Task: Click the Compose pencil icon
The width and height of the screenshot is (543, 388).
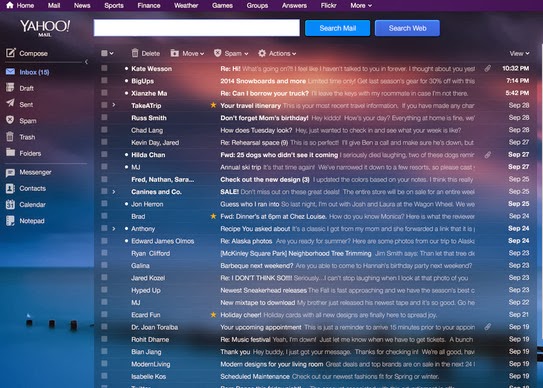Action: click(x=10, y=53)
